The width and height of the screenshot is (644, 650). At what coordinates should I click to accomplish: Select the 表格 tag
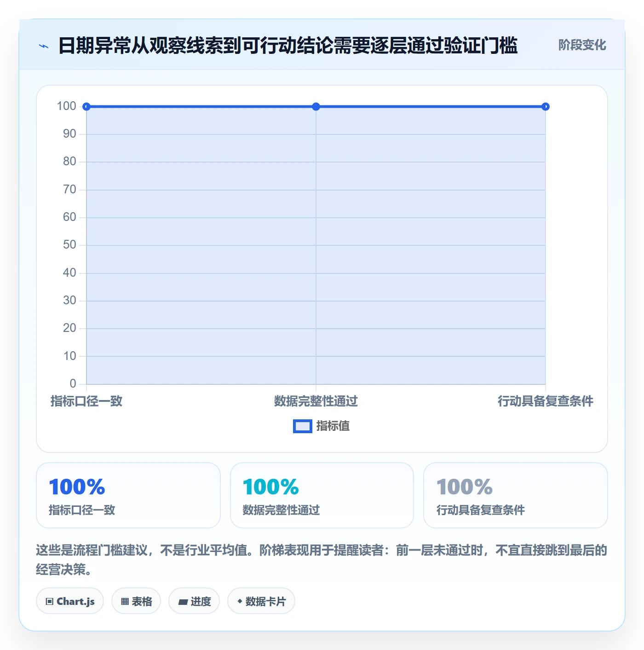tap(136, 601)
